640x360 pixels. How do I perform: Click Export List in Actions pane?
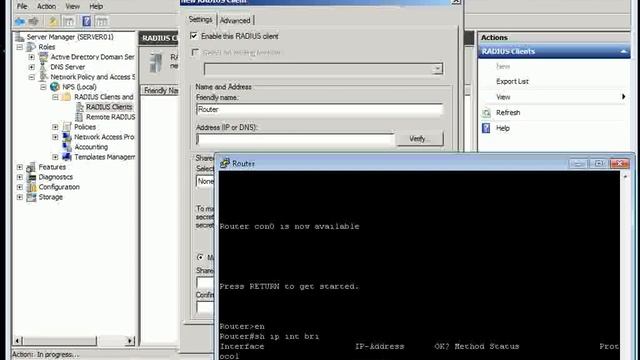[512, 82]
